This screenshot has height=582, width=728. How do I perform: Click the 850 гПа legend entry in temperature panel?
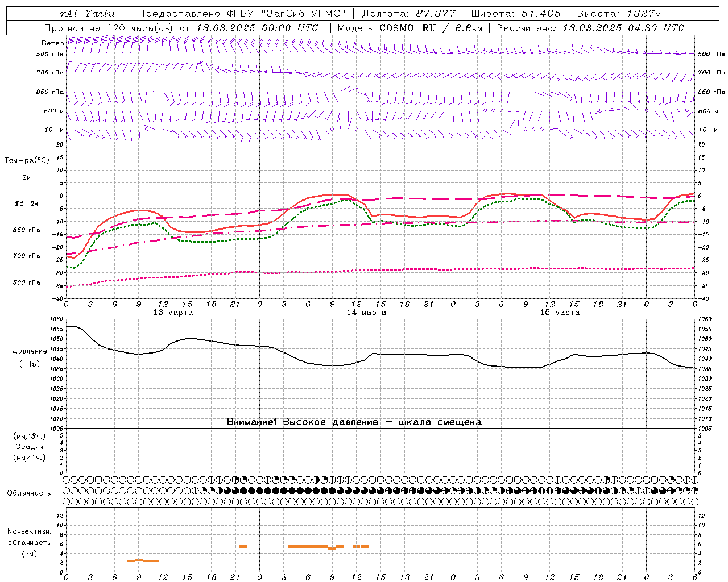[27, 230]
